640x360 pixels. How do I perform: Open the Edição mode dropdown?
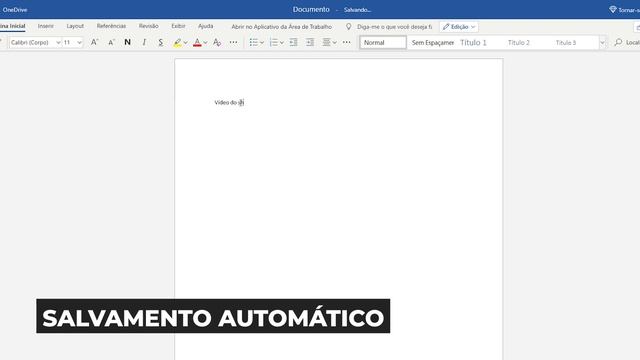pyautogui.click(x=459, y=27)
